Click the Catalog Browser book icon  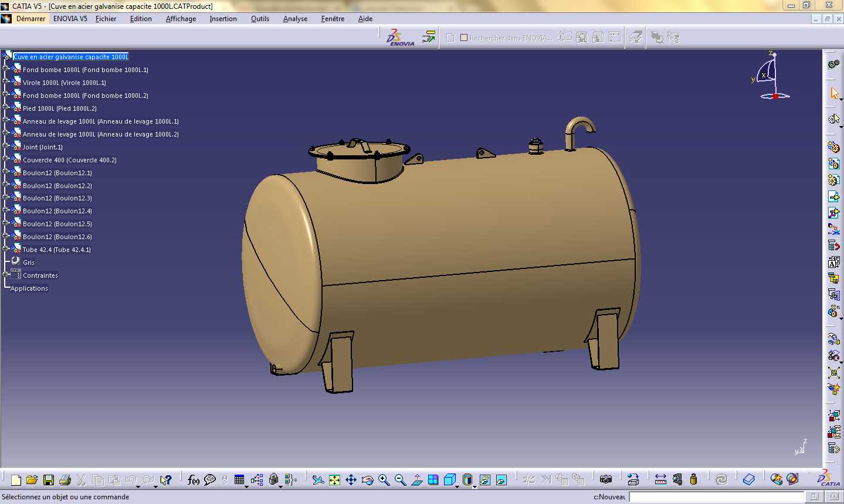point(749,480)
